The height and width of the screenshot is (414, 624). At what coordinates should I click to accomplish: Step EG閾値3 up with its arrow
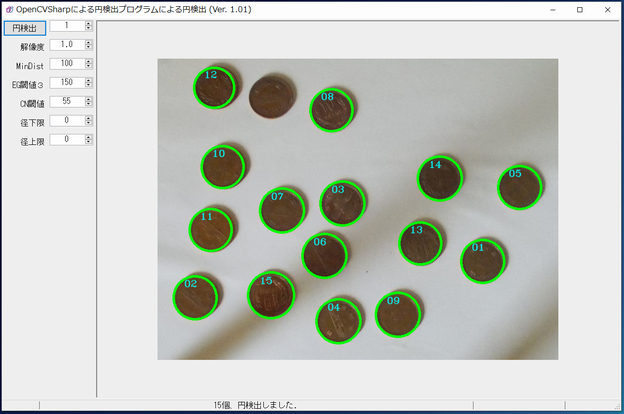88,80
